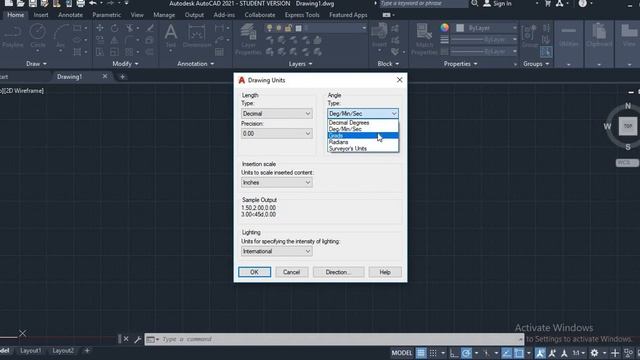Image resolution: width=640 pixels, height=360 pixels.
Task: Click the Save icon in Quick Access toolbar
Action: point(32,4)
